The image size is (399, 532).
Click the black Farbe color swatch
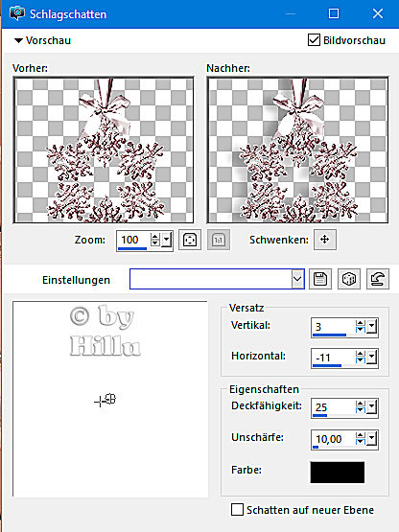point(338,472)
